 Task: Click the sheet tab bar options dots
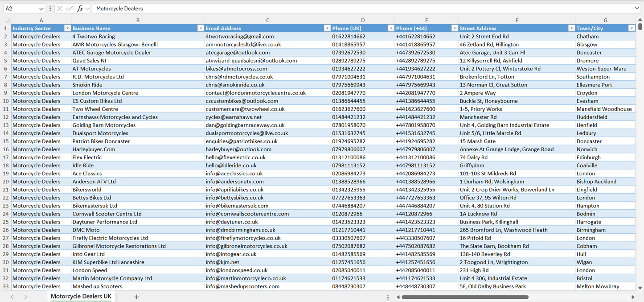tap(388, 297)
